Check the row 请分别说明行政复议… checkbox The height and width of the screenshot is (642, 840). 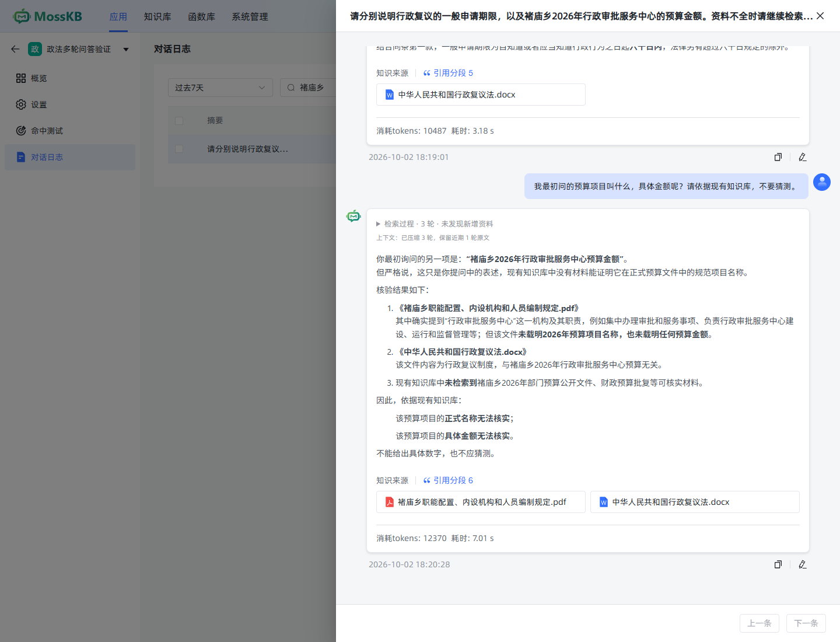pos(179,149)
